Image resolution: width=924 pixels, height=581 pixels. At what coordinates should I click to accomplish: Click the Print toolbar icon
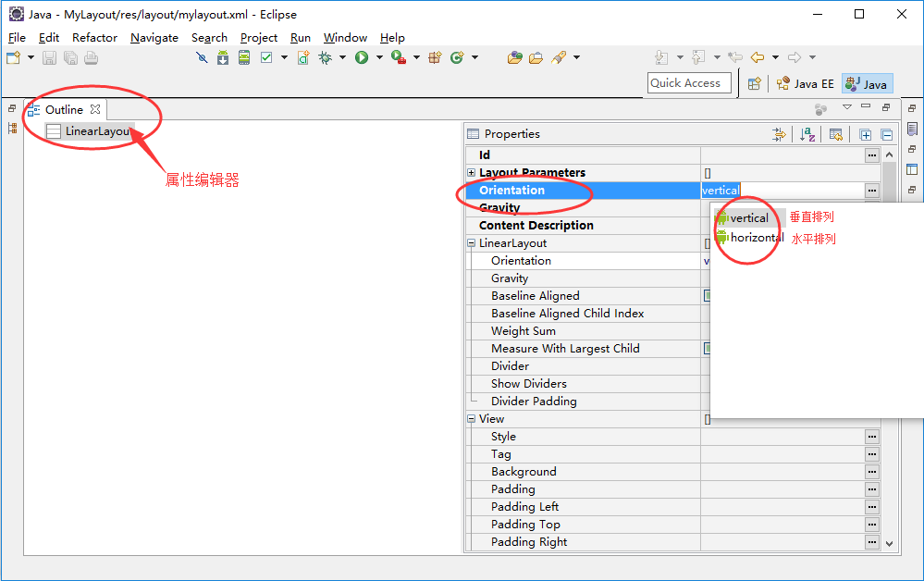tap(91, 57)
